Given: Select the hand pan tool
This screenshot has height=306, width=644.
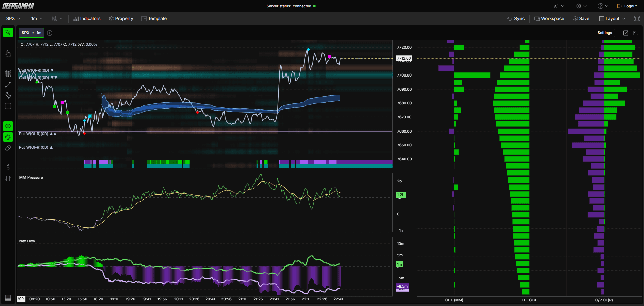Looking at the screenshot, I should tap(8, 54).
